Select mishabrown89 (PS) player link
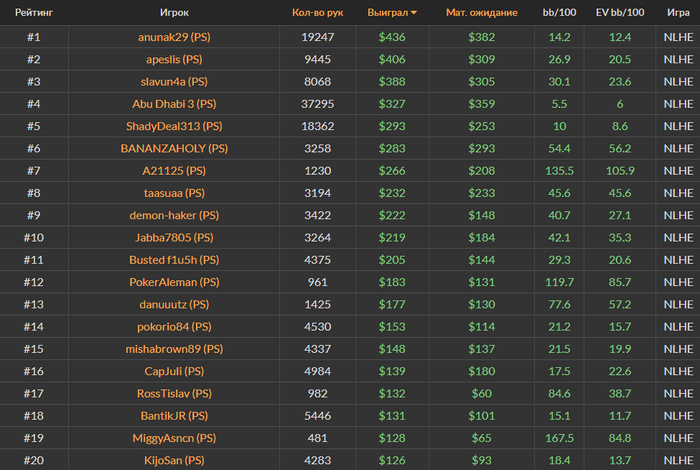700x470 pixels. 174,349
